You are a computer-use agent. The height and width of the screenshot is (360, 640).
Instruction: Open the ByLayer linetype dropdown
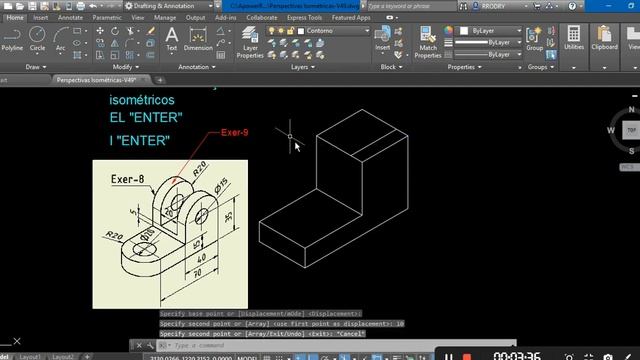pyautogui.click(x=488, y=54)
